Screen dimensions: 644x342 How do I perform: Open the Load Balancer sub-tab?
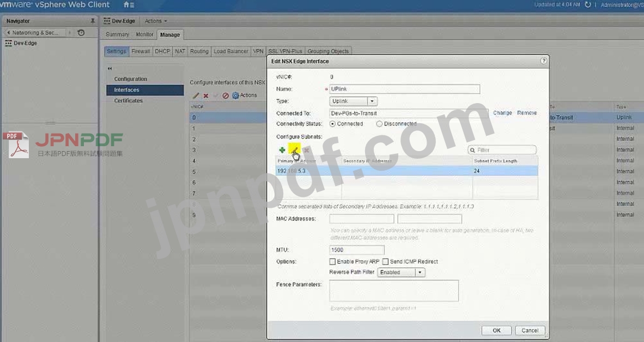231,51
